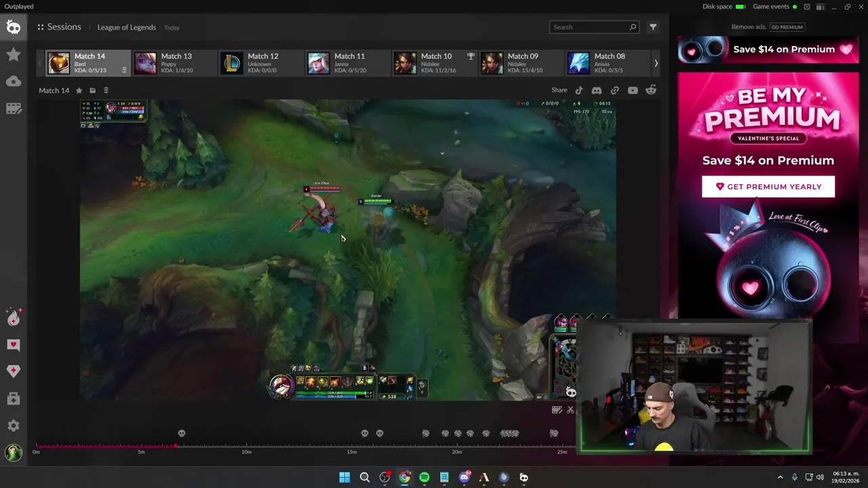The width and height of the screenshot is (868, 488).
Task: Open settings gear in Outplayed sidebar
Action: 14,426
